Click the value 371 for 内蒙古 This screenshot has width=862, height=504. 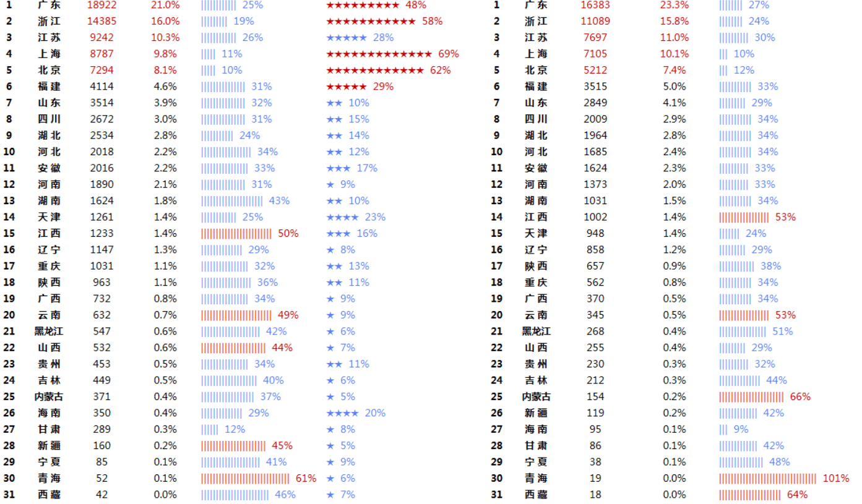[x=101, y=396]
